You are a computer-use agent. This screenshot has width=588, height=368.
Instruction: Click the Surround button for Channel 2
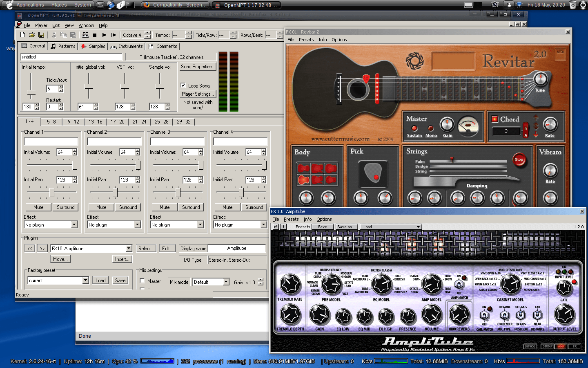pyautogui.click(x=128, y=207)
